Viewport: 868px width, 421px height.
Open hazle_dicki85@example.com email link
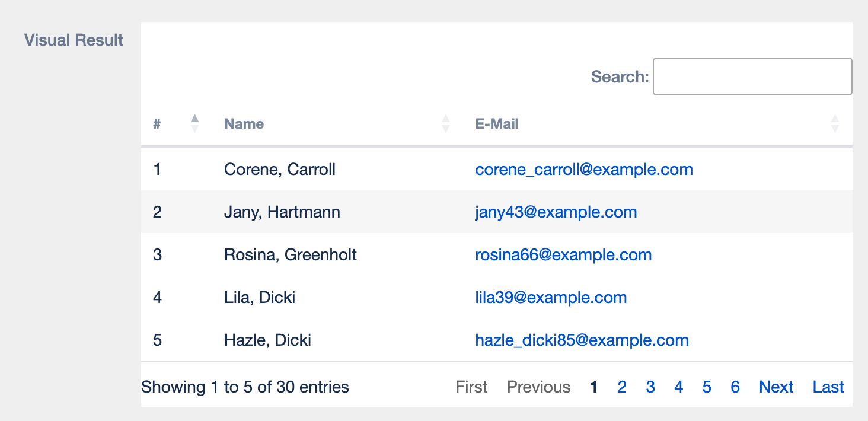pyautogui.click(x=582, y=340)
